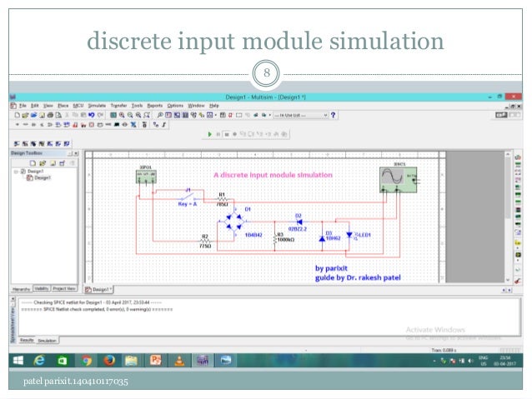Screen dimensions: 532x399
Task: Open print preview in the main toolbar
Action: (58, 115)
